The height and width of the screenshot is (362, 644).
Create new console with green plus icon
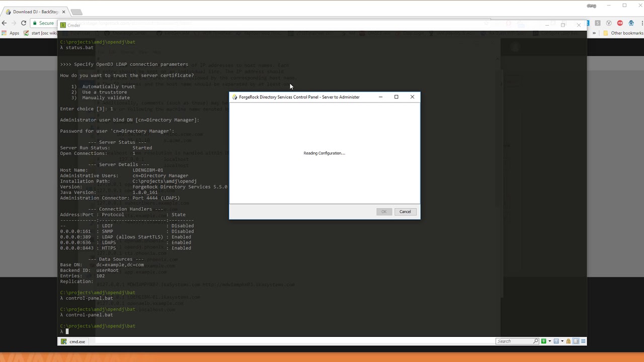tap(543, 341)
